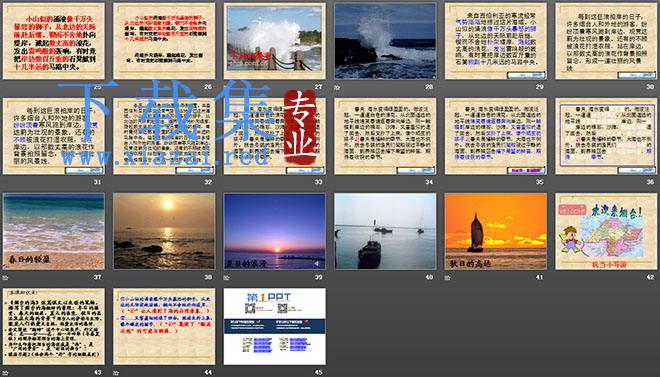Click the animation star icon under slide 43
This screenshot has width=660, height=377.
coord(5,373)
